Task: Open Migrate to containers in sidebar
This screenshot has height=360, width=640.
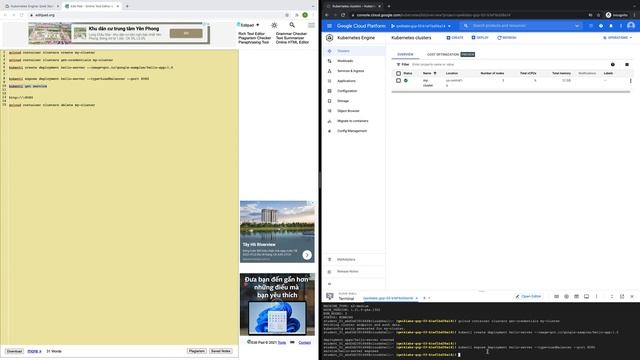Action: pyautogui.click(x=353, y=121)
